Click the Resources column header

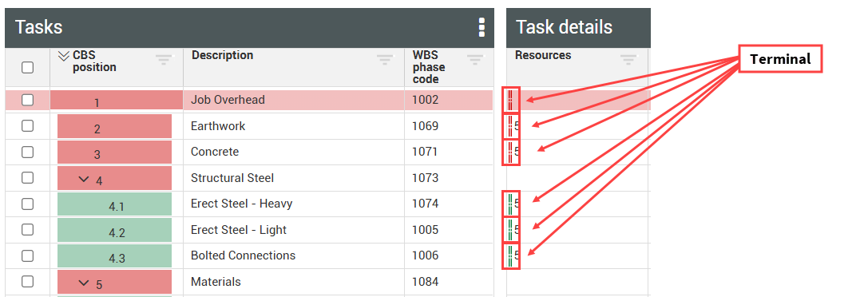tap(543, 55)
